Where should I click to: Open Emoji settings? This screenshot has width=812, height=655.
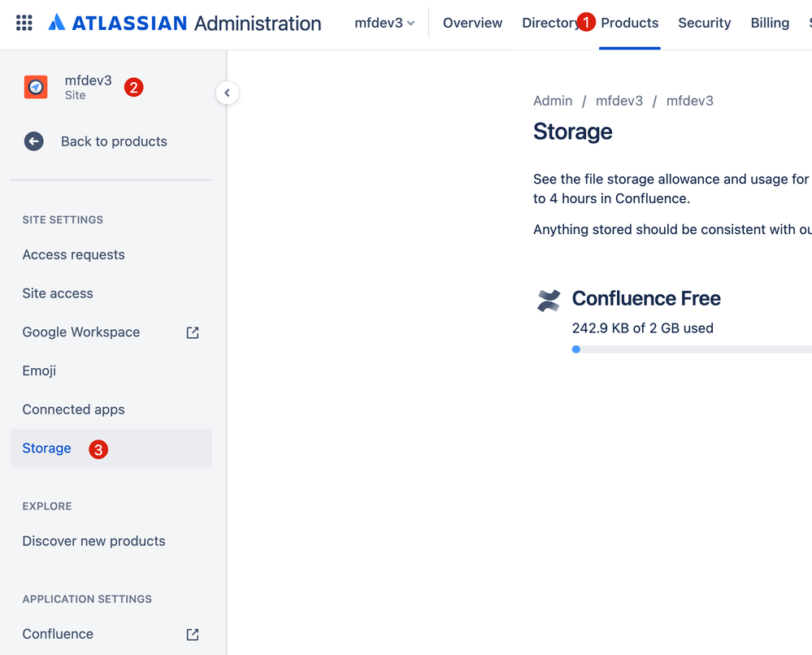point(111,371)
